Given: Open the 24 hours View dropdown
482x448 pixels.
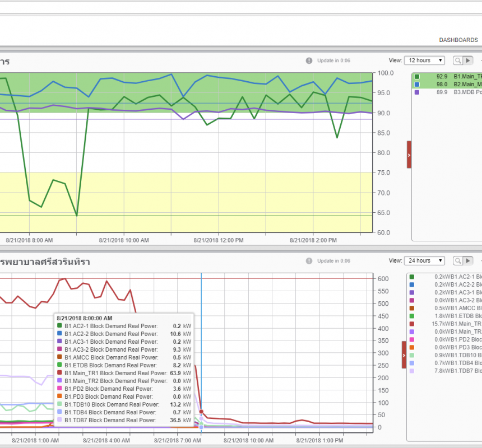Looking at the screenshot, I should pyautogui.click(x=425, y=261).
